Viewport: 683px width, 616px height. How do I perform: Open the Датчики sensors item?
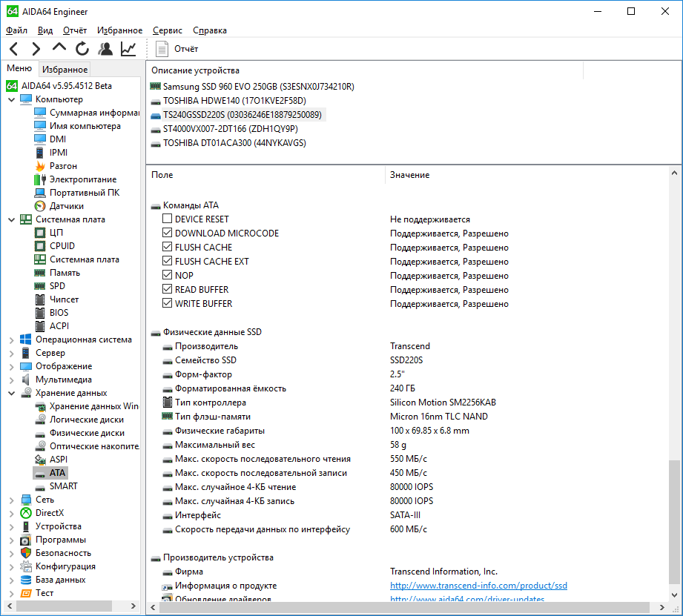[66, 206]
